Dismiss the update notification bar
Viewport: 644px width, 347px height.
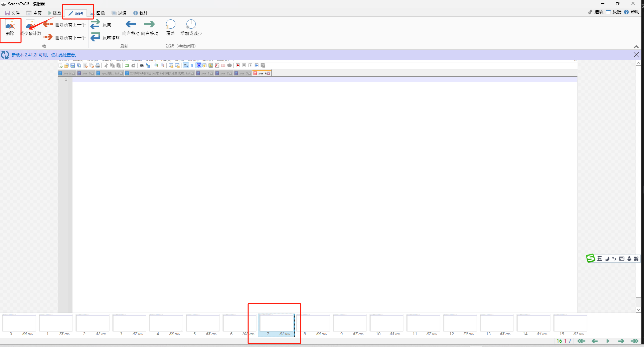coord(636,55)
